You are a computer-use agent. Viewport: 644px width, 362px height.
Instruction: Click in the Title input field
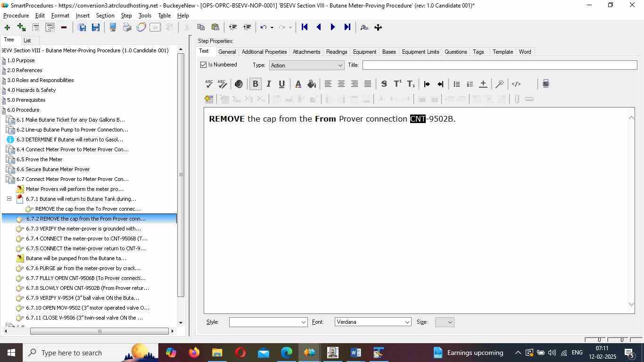point(500,65)
